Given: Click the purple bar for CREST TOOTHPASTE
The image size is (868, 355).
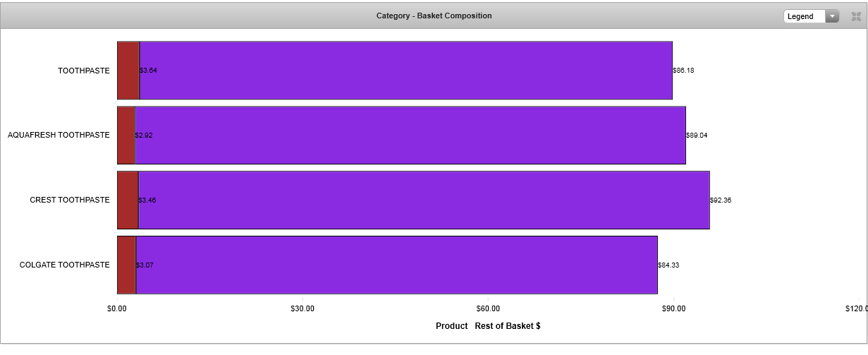Looking at the screenshot, I should point(423,200).
